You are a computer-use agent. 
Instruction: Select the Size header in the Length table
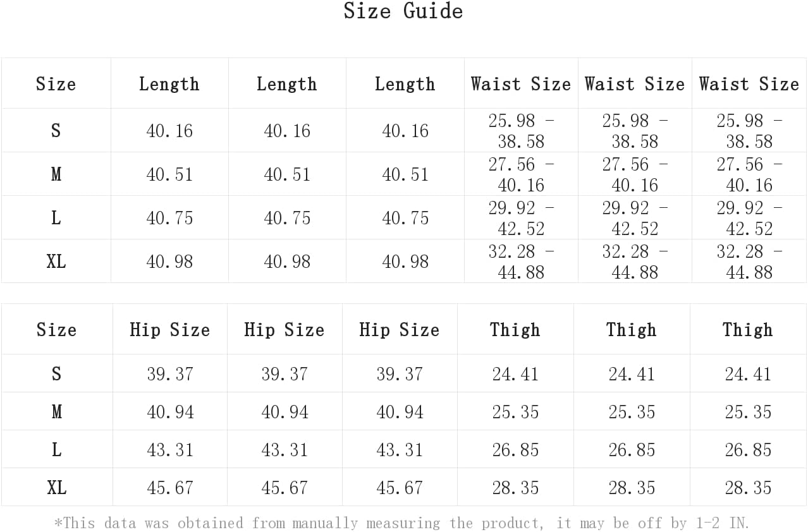[x=56, y=84]
